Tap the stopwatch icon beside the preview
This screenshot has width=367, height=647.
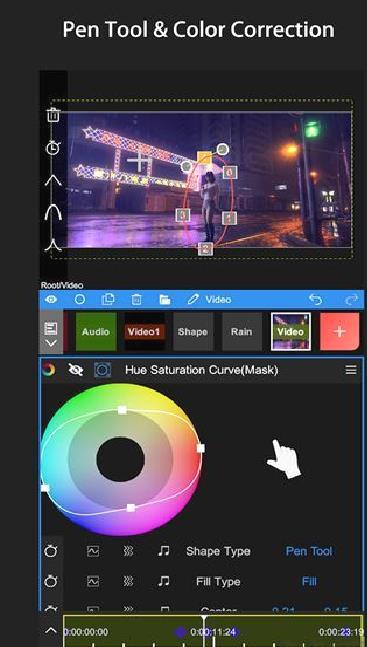point(53,147)
